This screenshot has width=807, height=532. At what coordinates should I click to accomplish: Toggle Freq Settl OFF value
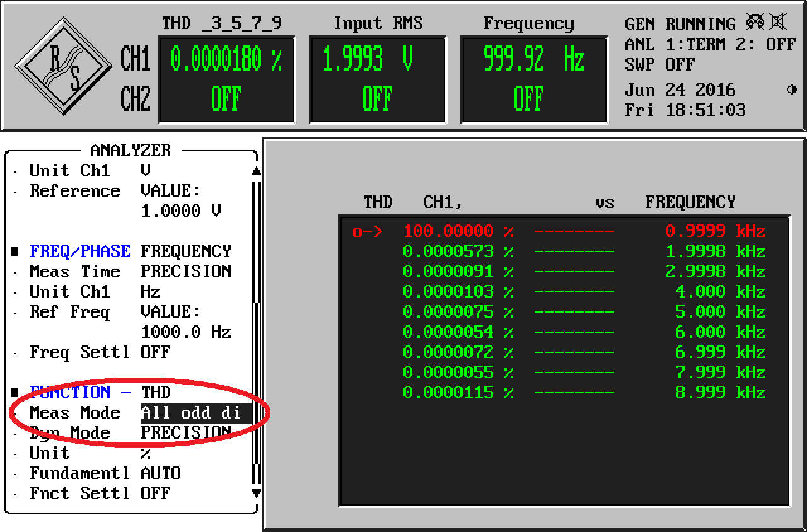click(x=156, y=352)
